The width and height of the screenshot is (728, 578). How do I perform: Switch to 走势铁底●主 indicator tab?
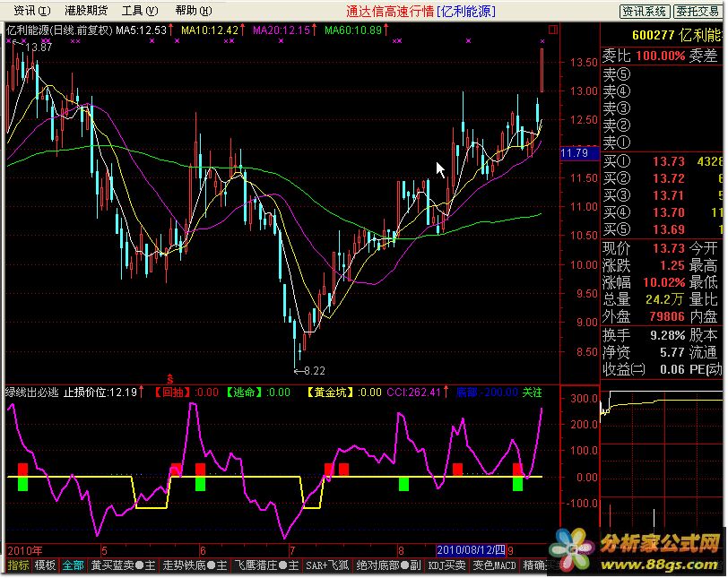click(x=195, y=565)
